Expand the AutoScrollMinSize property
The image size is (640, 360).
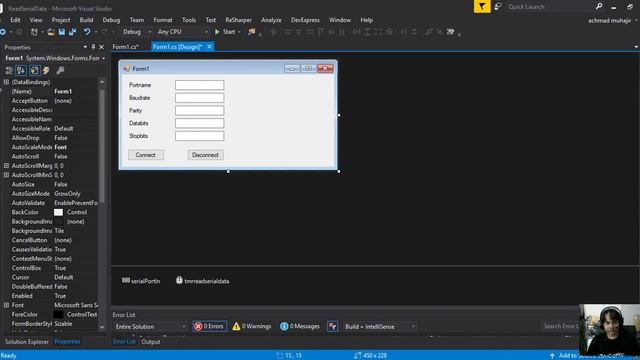tap(6, 175)
